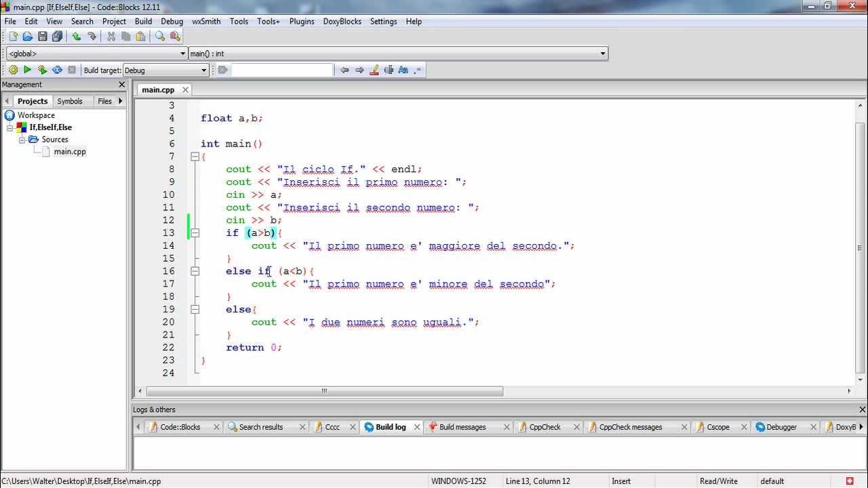This screenshot has height=488, width=868.
Task: Rebuild the project with the blue arrows icon
Action: [57, 70]
